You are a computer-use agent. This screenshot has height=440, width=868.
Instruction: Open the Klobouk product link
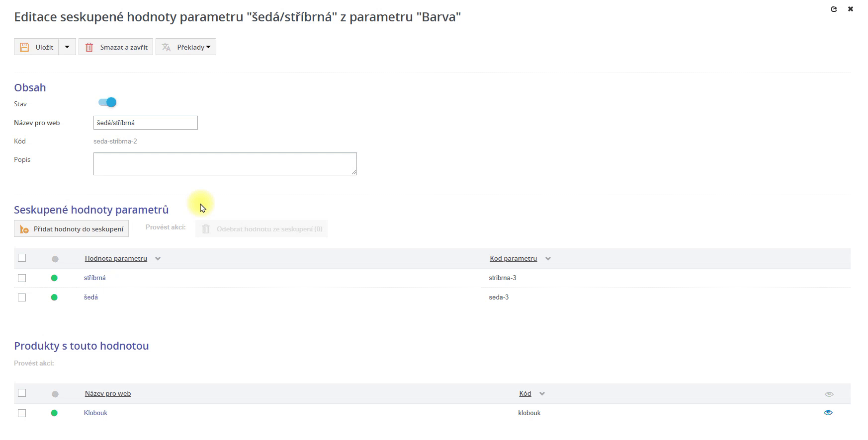95,413
